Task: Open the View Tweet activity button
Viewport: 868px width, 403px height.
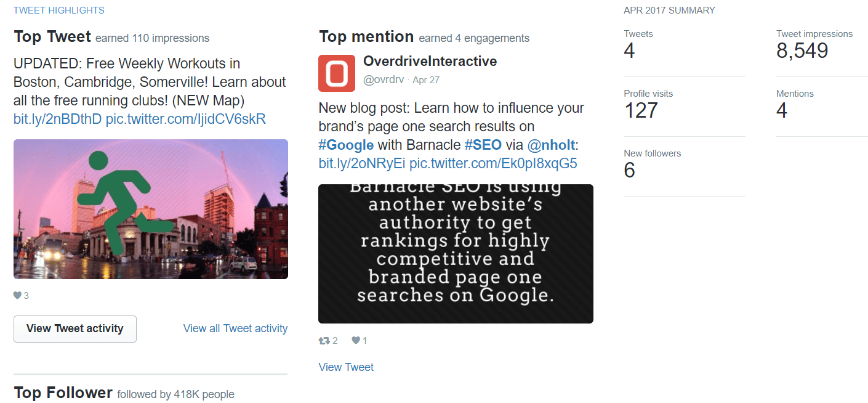Action: (75, 328)
